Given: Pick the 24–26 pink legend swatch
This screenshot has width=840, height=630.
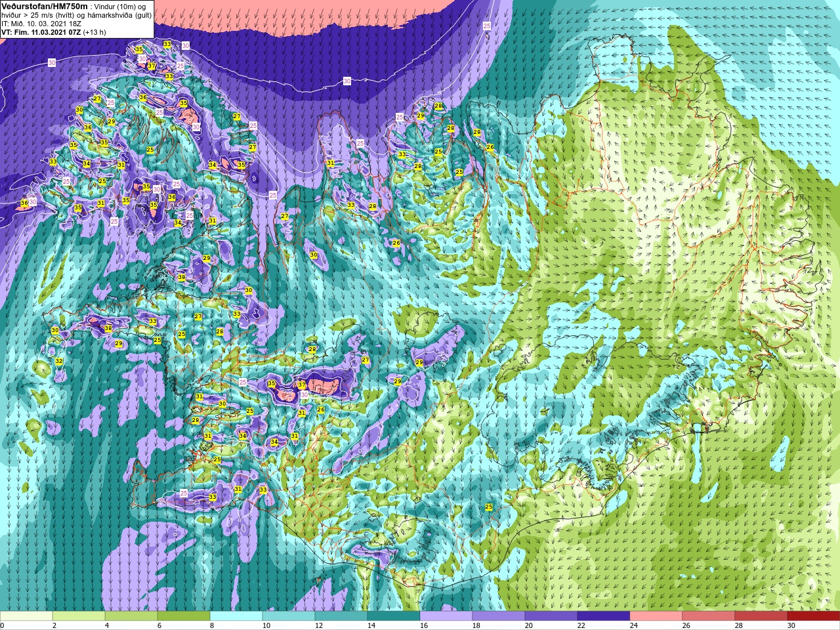Looking at the screenshot, I should pos(656,616).
